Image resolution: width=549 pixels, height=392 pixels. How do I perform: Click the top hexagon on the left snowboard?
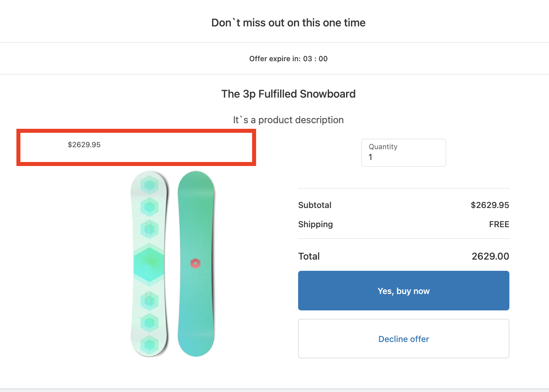[x=149, y=185]
